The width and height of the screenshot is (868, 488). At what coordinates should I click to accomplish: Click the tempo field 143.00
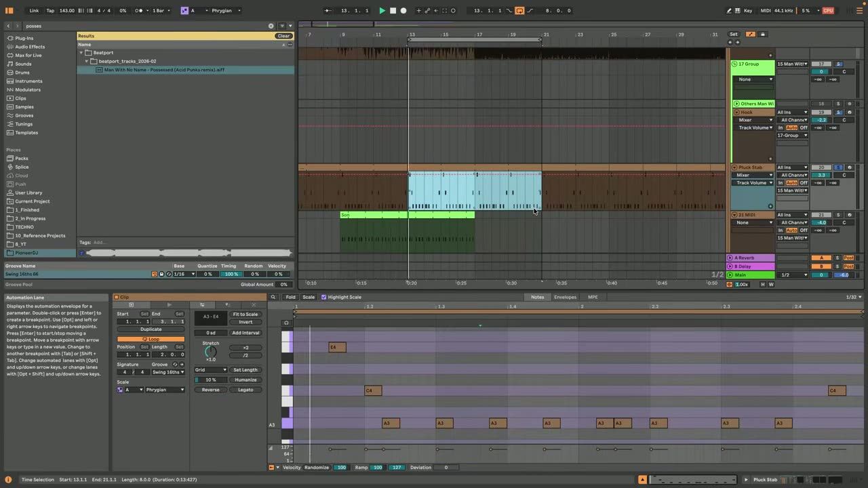tap(67, 11)
